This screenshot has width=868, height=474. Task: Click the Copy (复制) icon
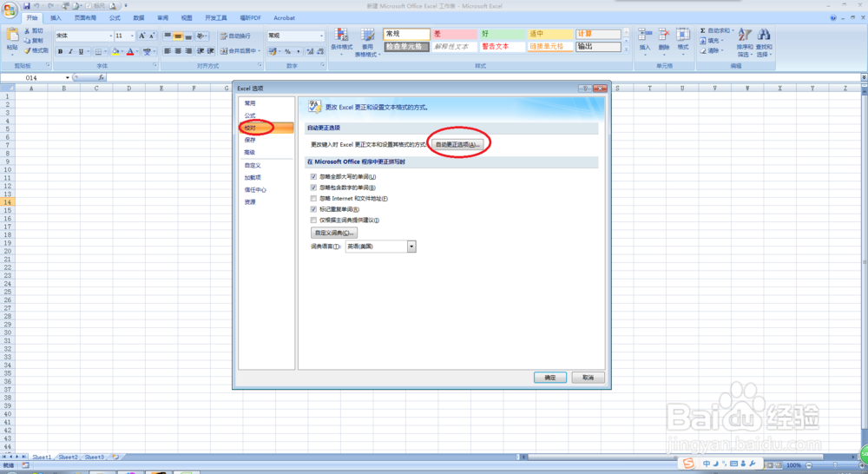tap(27, 41)
